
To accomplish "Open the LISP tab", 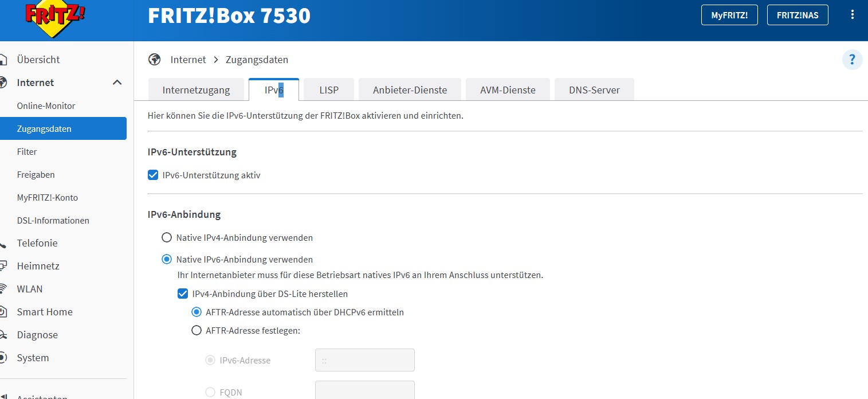I will (329, 90).
